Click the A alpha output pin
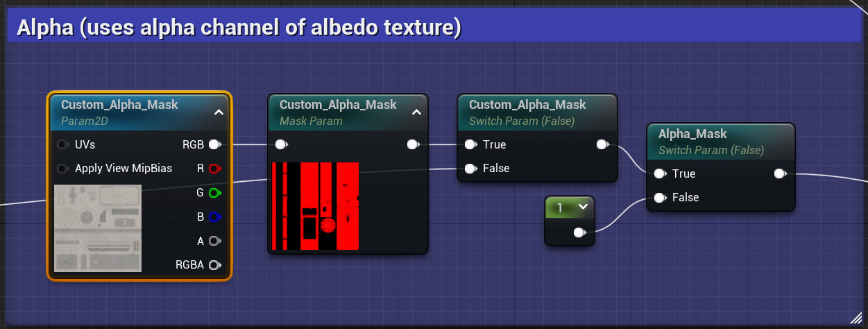868x329 pixels. point(214,241)
